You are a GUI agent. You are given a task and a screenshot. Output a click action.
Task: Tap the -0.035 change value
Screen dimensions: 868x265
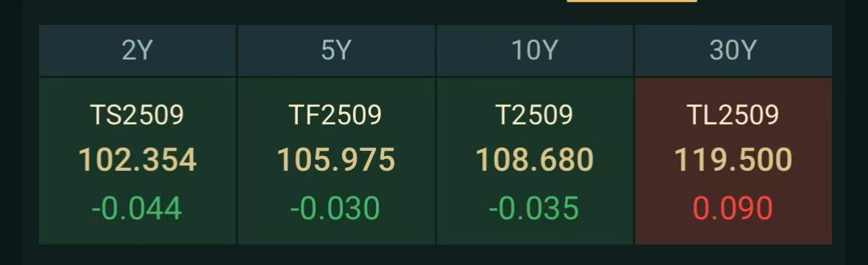533,209
